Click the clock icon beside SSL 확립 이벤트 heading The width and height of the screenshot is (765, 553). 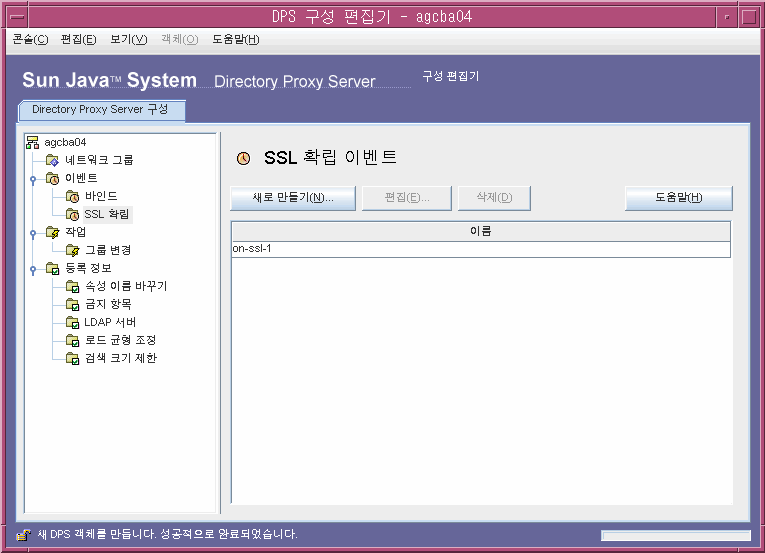[243, 158]
